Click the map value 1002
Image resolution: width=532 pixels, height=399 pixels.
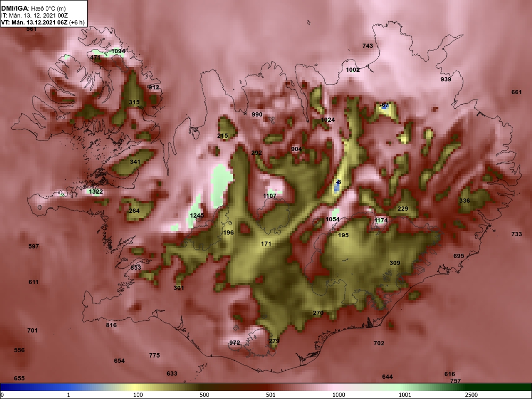[353, 70]
